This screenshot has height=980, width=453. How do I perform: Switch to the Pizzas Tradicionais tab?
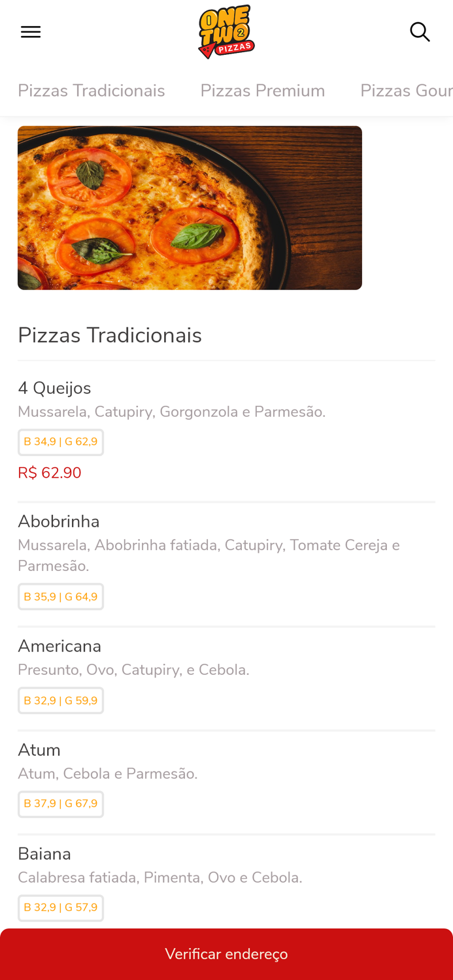point(92,91)
